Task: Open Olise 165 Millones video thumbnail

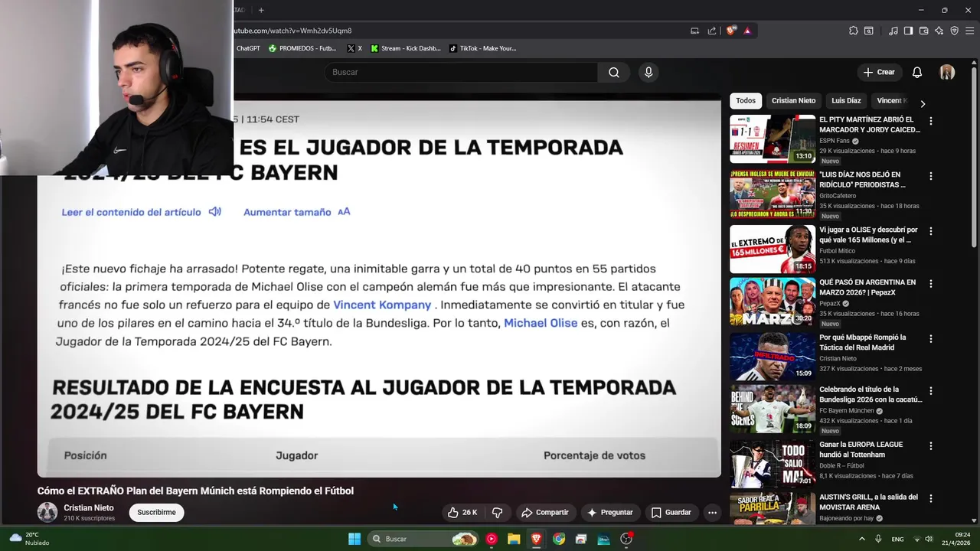Action: coord(773,249)
